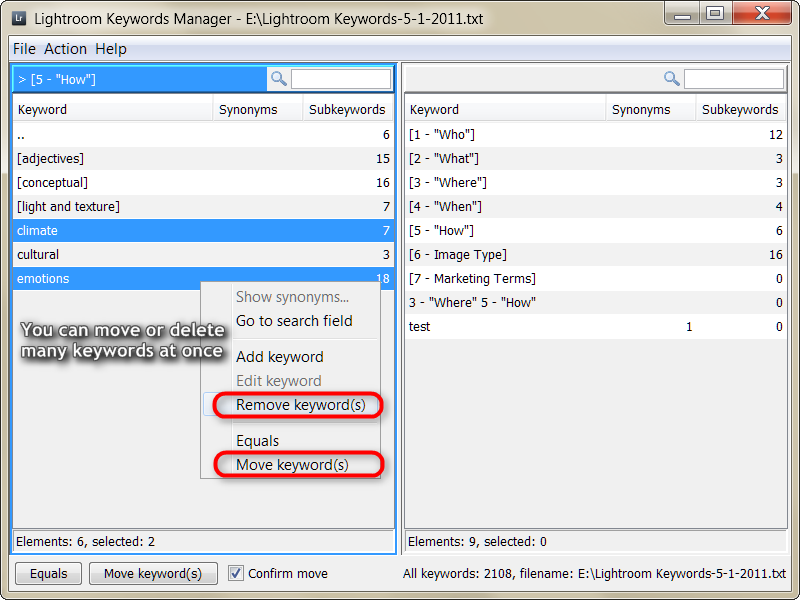Screen dimensions: 800x600
Task: Select the emotions keyword row
Action: pos(204,279)
